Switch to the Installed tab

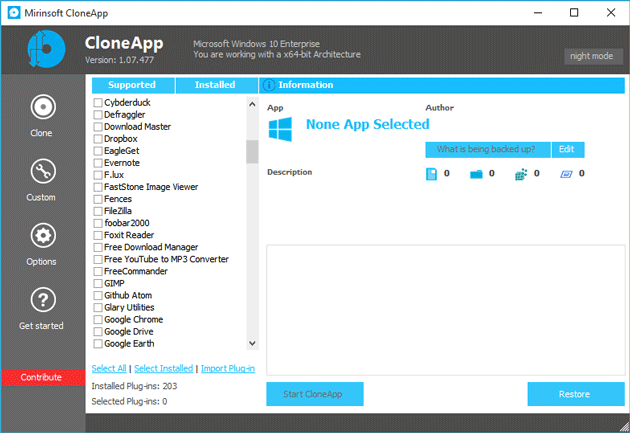(x=216, y=85)
